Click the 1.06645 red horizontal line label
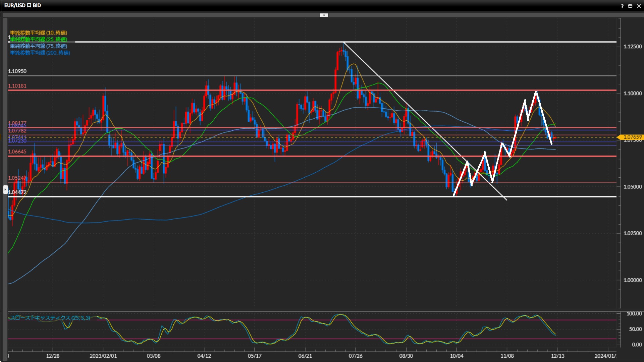The height and width of the screenshot is (362, 644). click(x=17, y=152)
